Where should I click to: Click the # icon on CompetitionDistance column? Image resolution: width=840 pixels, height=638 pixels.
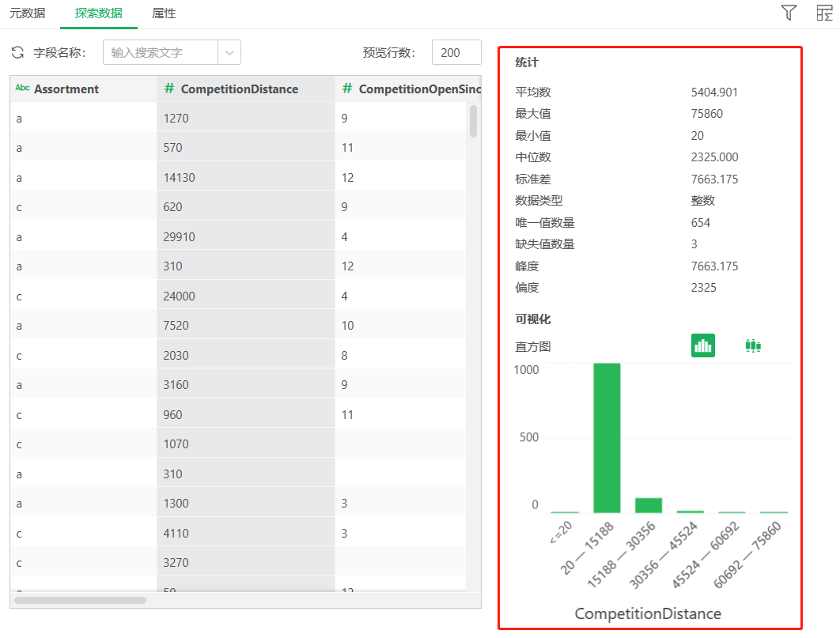click(x=169, y=89)
